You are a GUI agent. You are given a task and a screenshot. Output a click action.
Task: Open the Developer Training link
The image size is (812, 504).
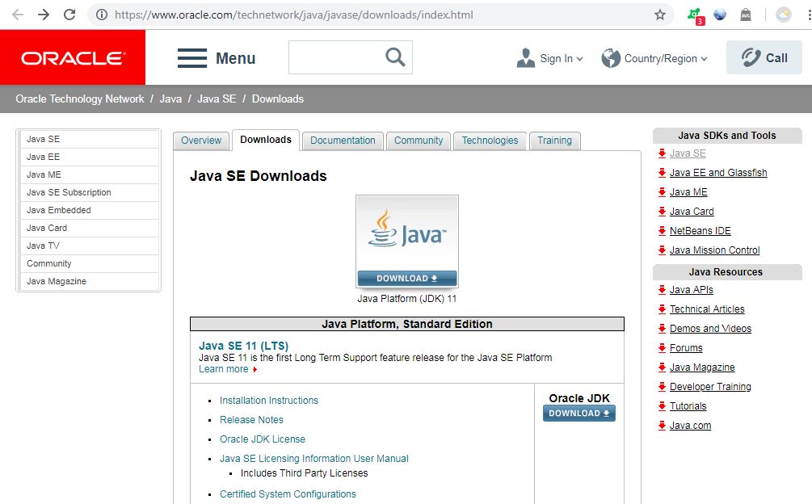coord(710,387)
